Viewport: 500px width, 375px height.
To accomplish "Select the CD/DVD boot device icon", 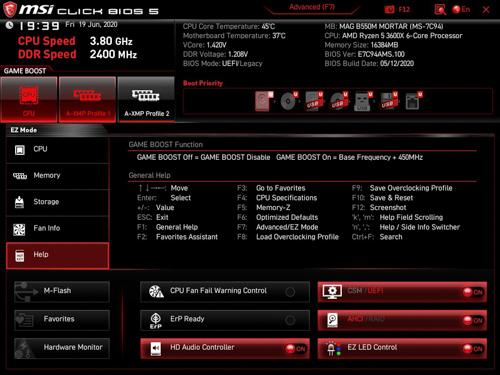I will pyautogui.click(x=289, y=101).
